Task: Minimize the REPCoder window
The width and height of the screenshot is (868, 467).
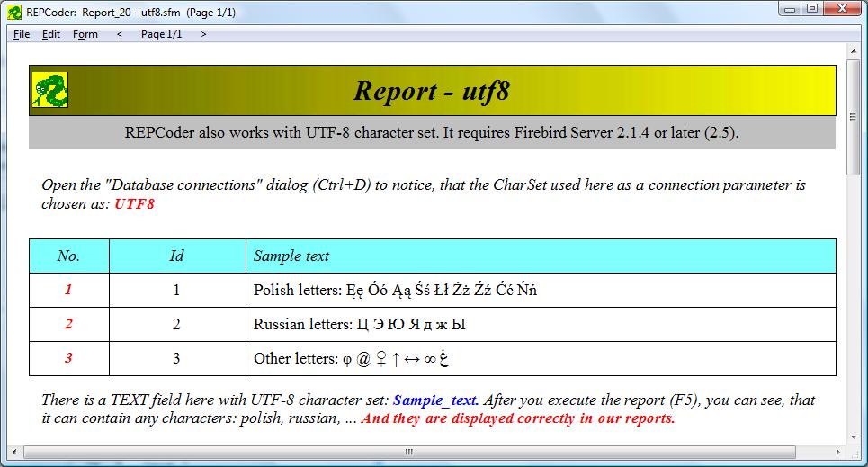Action: 790,9
